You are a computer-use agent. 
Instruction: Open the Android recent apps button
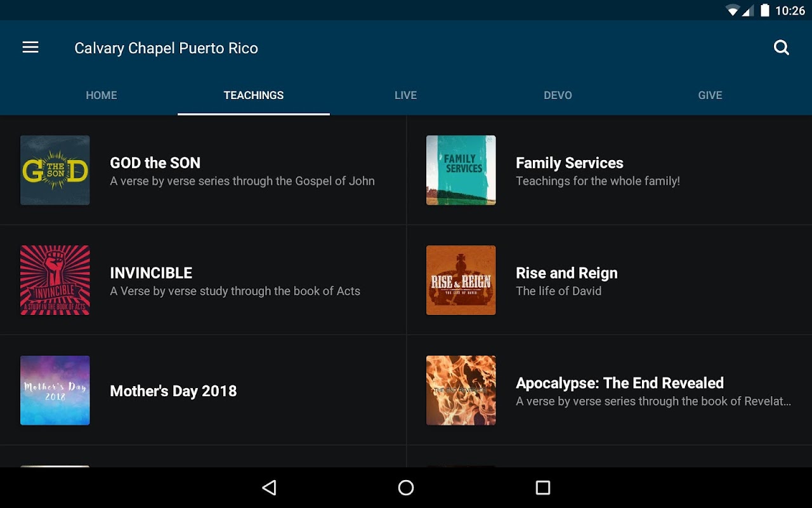[542, 488]
